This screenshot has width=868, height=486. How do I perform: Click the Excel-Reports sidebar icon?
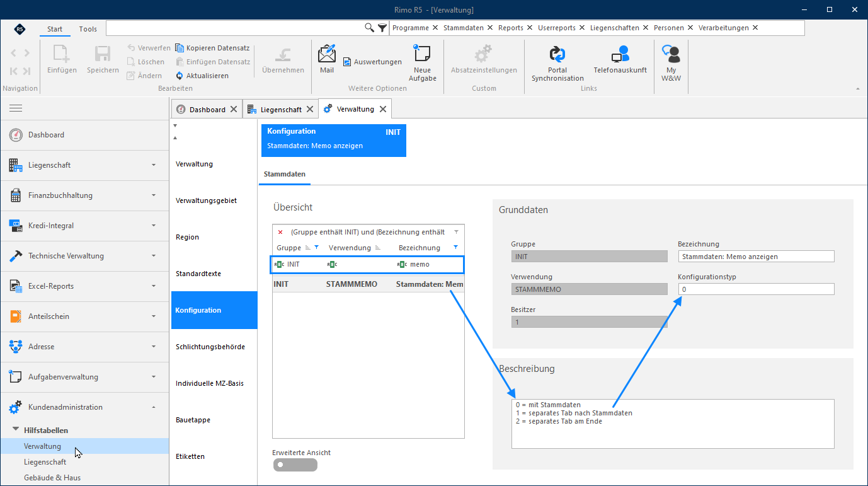(16, 286)
